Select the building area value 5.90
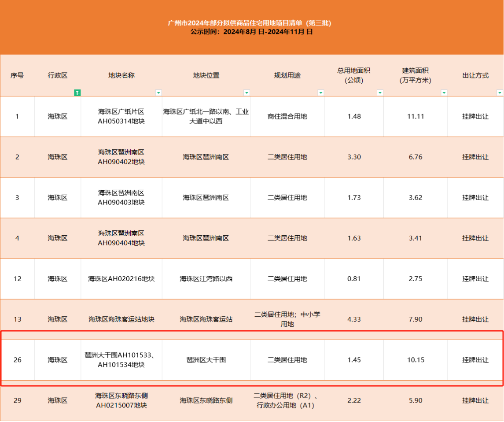Viewport: 504px width, 422px height. [416, 400]
